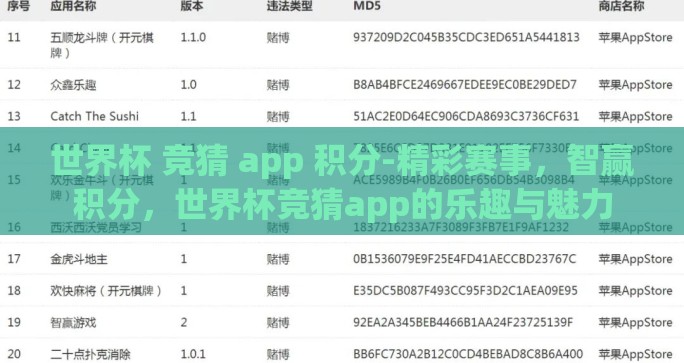Click version 1 of 欢快麻将 row
Screen dimensions: 684x363
184,291
